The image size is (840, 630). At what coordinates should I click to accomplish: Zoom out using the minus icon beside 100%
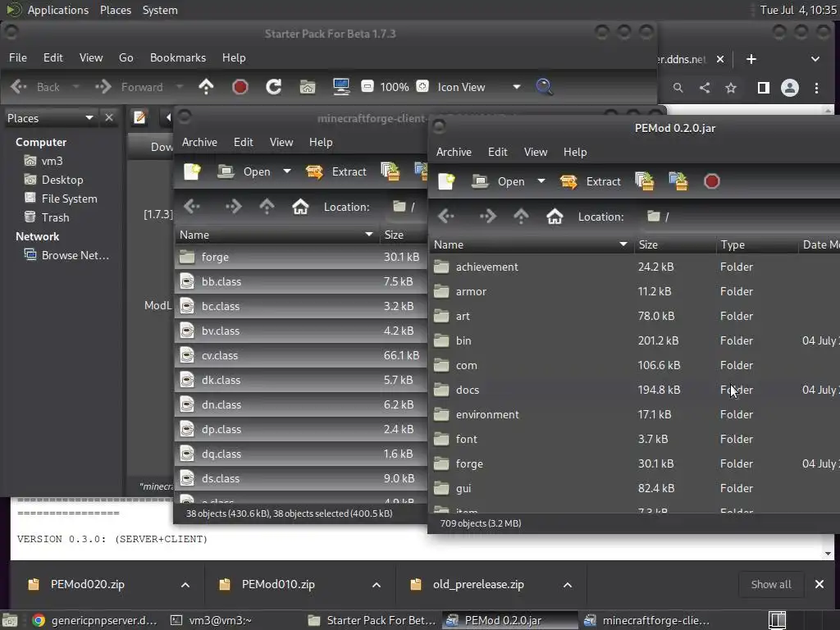[x=367, y=86]
